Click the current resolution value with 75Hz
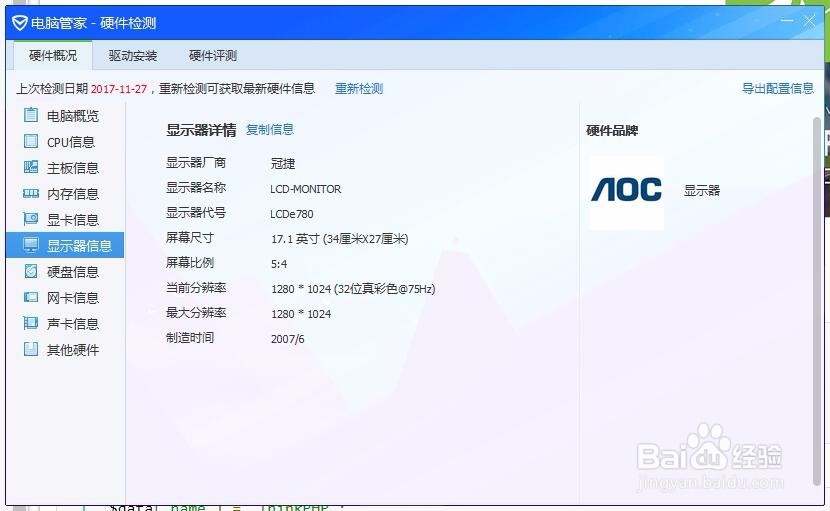 pyautogui.click(x=353, y=289)
